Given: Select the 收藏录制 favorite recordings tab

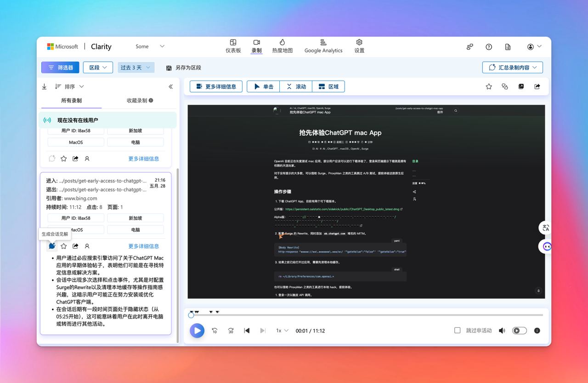Looking at the screenshot, I should 140,100.
